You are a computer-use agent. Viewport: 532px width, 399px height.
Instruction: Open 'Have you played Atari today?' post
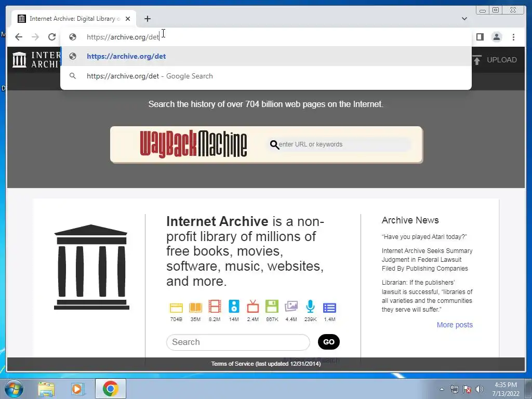click(x=424, y=237)
